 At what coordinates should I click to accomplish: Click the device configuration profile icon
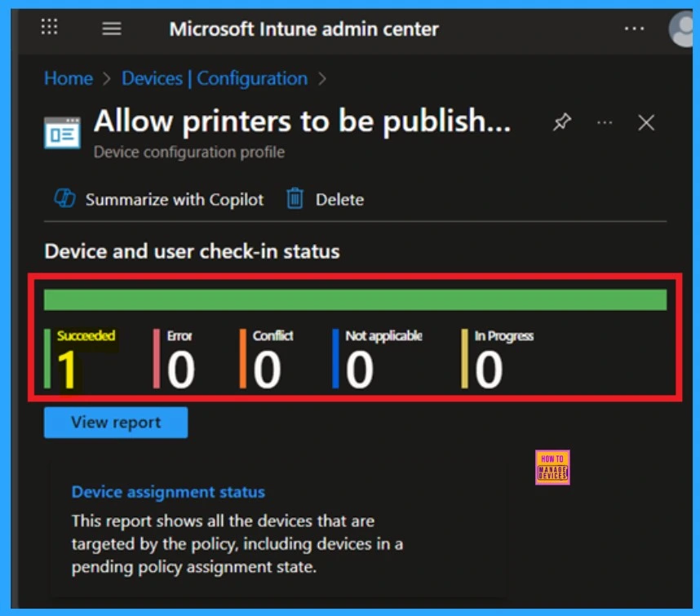(63, 132)
